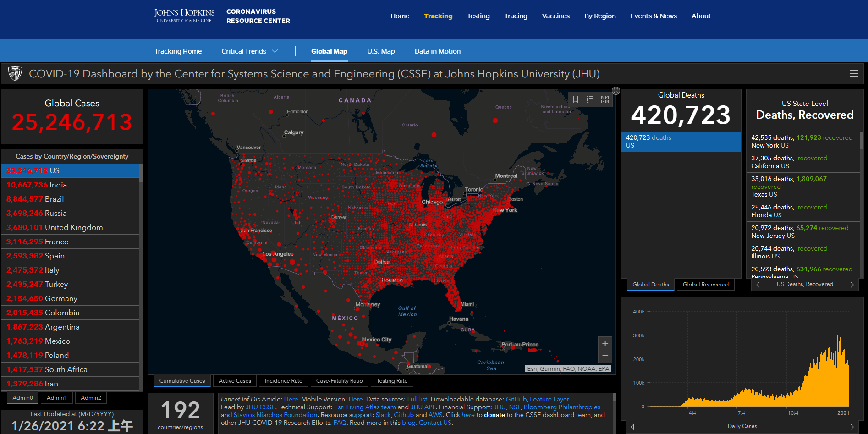Click the Johns Hopkins University & Medicine logo

tap(184, 16)
